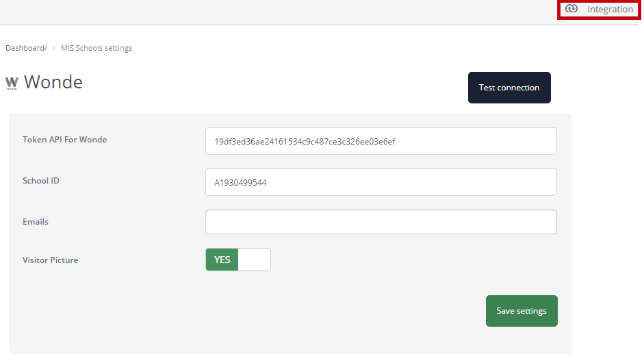Screen dimensions: 644x363
Task: Click the Emails label
Action: pos(36,222)
